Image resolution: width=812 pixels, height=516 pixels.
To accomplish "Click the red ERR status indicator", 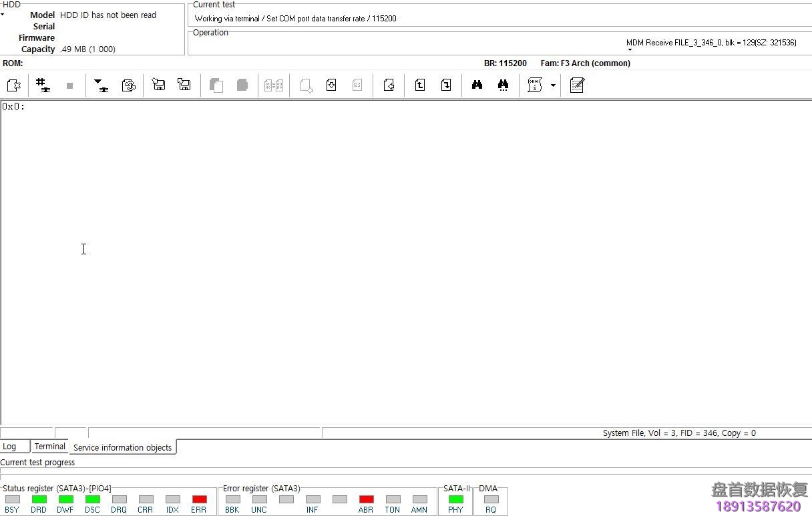I will click(x=199, y=499).
